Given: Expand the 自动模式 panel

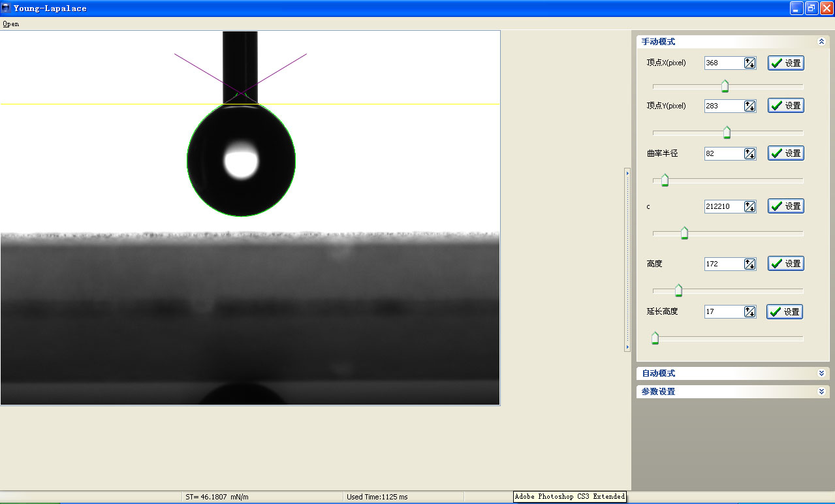Looking at the screenshot, I should (x=821, y=373).
